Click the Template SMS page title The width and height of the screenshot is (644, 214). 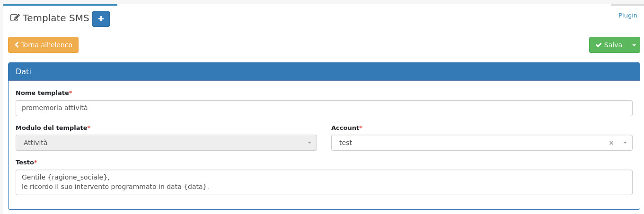coord(56,18)
